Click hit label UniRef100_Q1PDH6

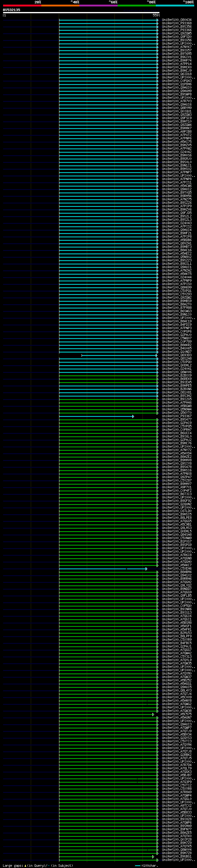click(x=176, y=84)
